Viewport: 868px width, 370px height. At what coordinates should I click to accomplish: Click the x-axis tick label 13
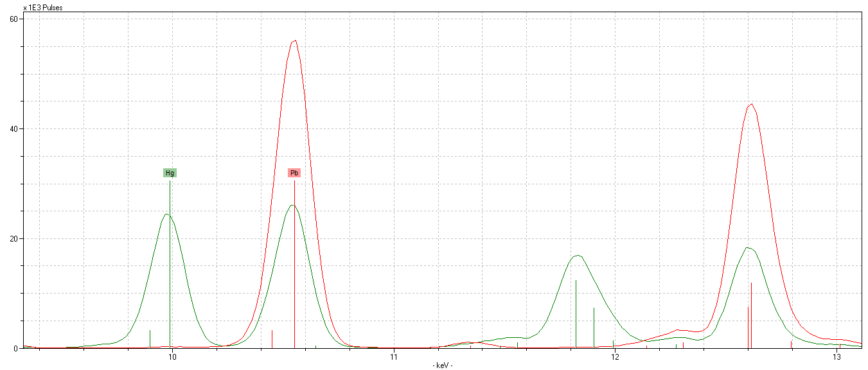point(837,356)
